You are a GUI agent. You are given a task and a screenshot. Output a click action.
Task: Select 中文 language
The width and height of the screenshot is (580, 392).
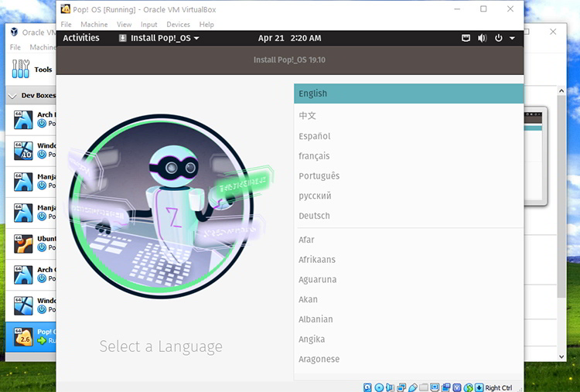coord(409,116)
